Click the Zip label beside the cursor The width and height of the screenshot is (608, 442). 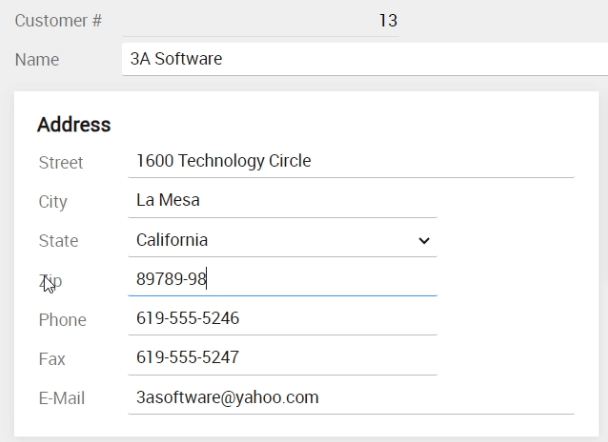click(49, 281)
